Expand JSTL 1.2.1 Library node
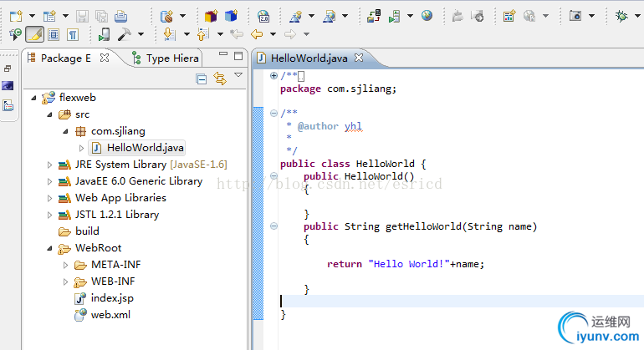The height and width of the screenshot is (350, 644). [49, 215]
